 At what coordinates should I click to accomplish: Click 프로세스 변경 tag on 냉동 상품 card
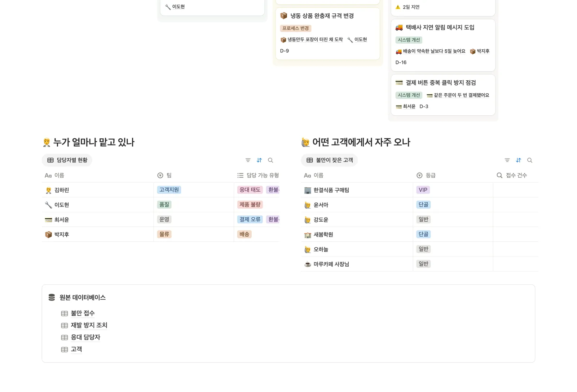click(x=296, y=28)
